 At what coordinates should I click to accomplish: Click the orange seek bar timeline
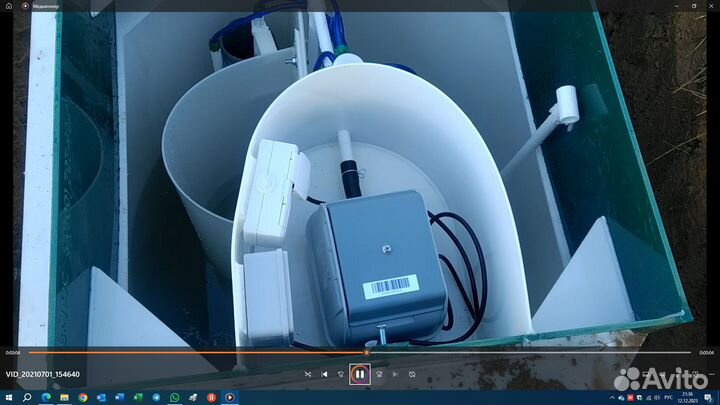tap(200, 352)
